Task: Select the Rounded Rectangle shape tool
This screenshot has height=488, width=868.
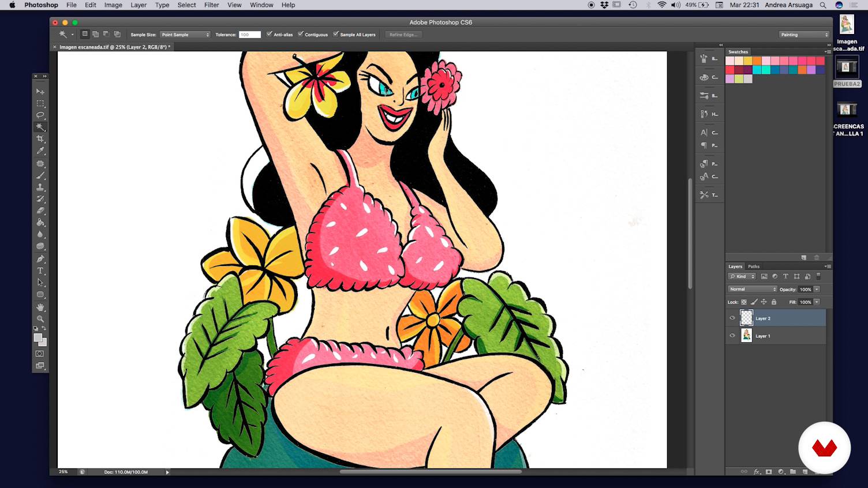Action: pyautogui.click(x=40, y=294)
